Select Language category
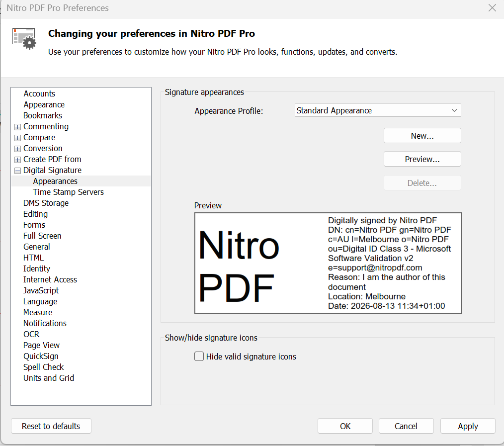 (x=40, y=301)
